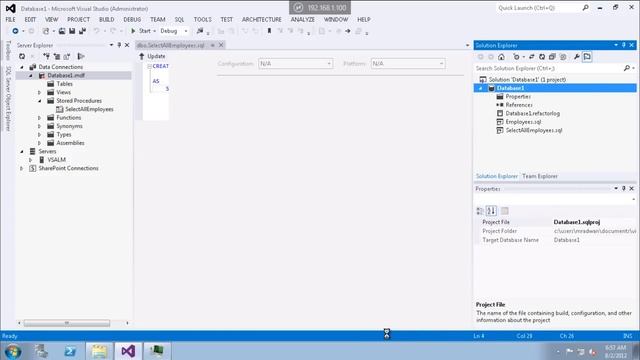Open the Platform dropdown
Image resolution: width=640 pixels, height=360 pixels.
pos(408,64)
